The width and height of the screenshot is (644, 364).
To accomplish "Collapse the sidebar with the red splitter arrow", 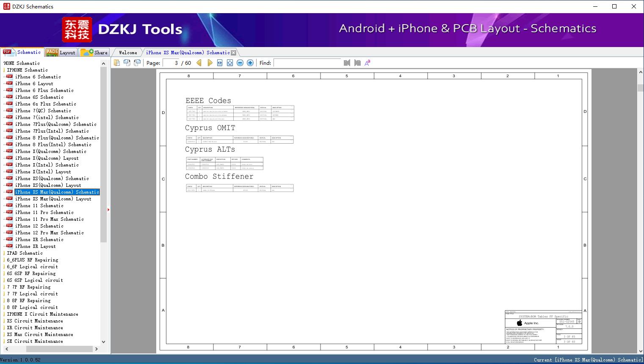I will 108,210.
